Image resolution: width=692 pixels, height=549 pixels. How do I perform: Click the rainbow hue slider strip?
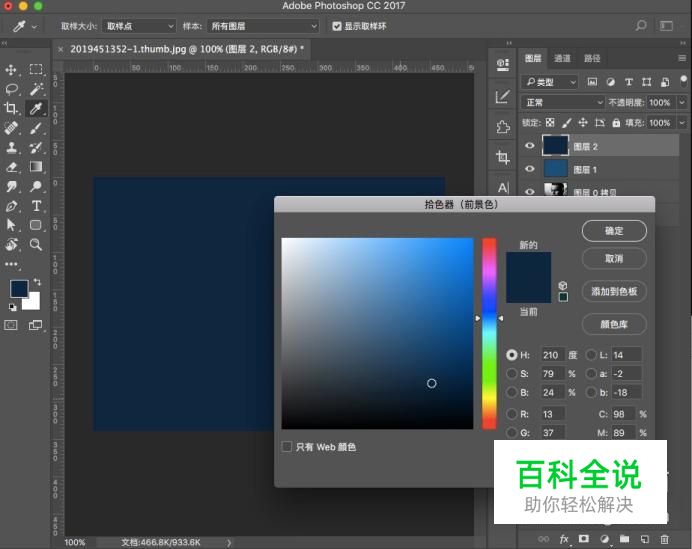pos(489,333)
